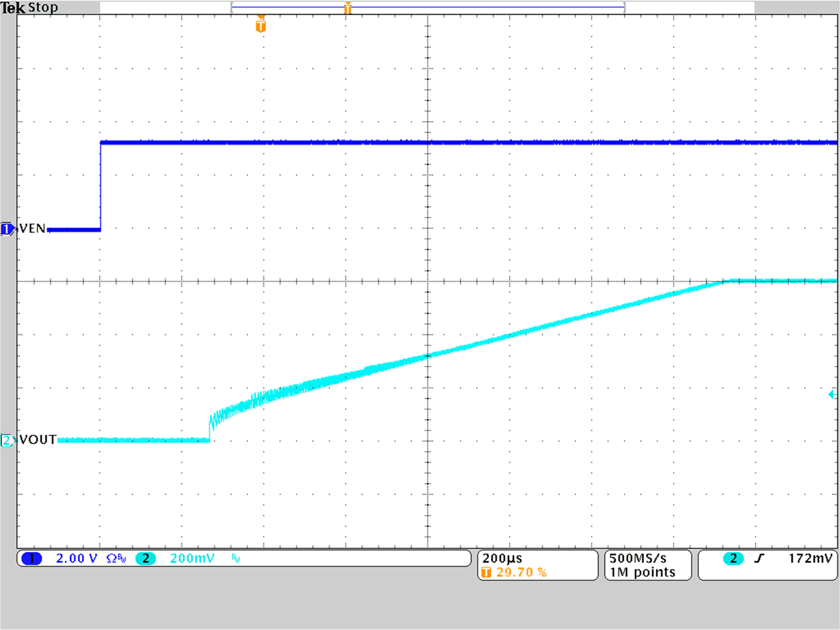Click the VEN waveform label
The width and height of the screenshot is (840, 630).
(x=33, y=228)
